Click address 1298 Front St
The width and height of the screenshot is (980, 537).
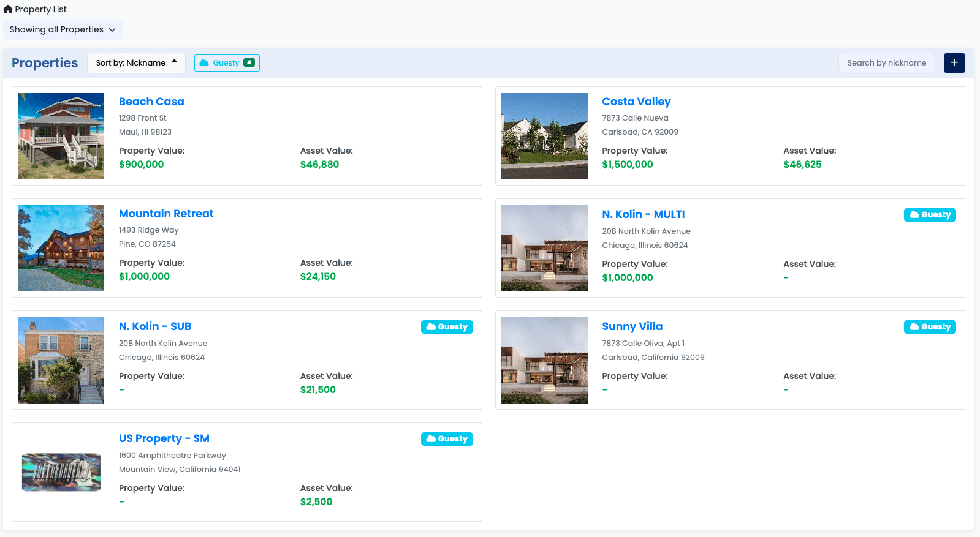tap(143, 118)
